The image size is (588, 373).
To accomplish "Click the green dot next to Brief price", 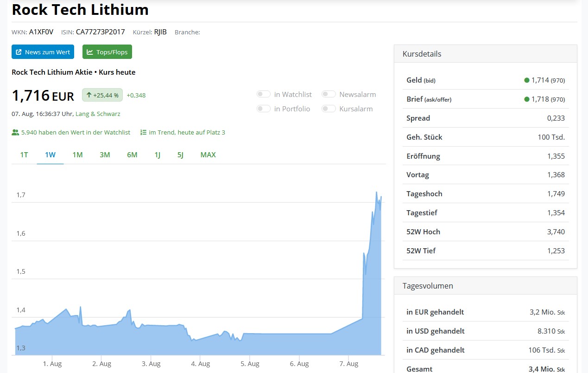I will click(526, 99).
